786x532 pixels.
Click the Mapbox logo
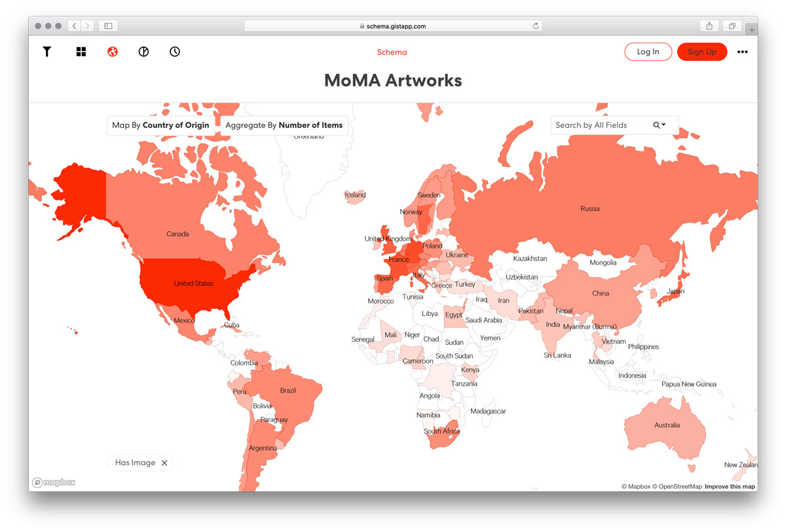pos(54,483)
